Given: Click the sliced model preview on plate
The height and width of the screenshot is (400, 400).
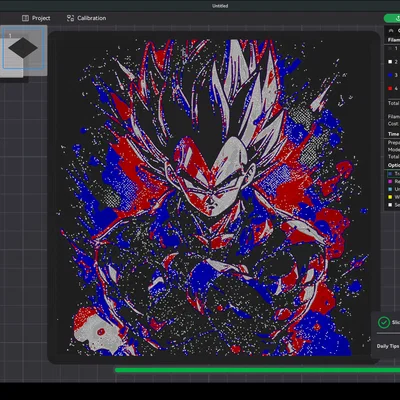Looking at the screenshot, I should [214, 197].
